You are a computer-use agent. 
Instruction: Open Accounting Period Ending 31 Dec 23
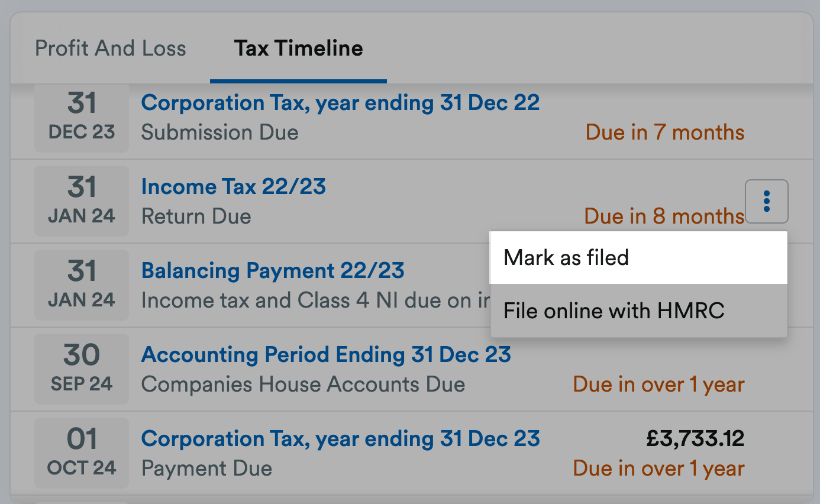[326, 355]
